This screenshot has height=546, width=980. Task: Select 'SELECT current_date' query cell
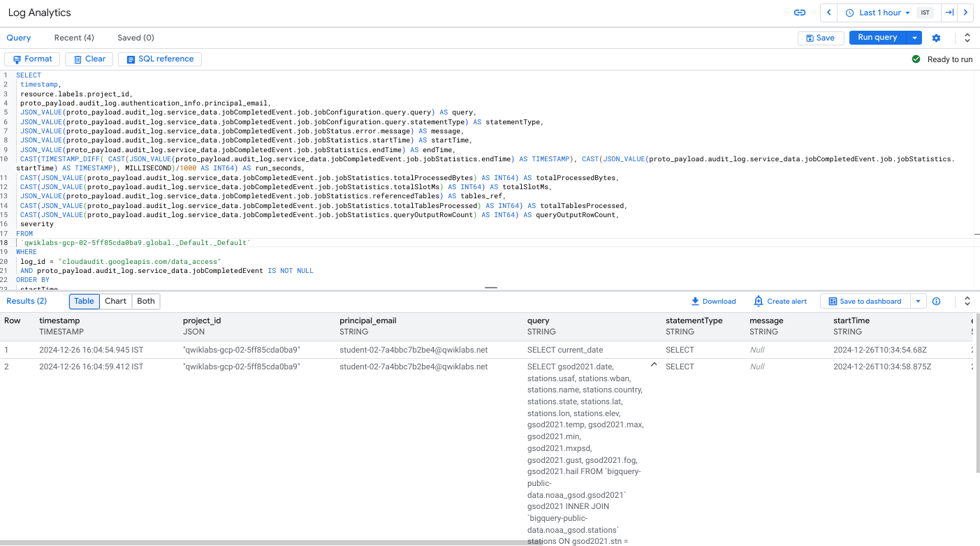[565, 350]
